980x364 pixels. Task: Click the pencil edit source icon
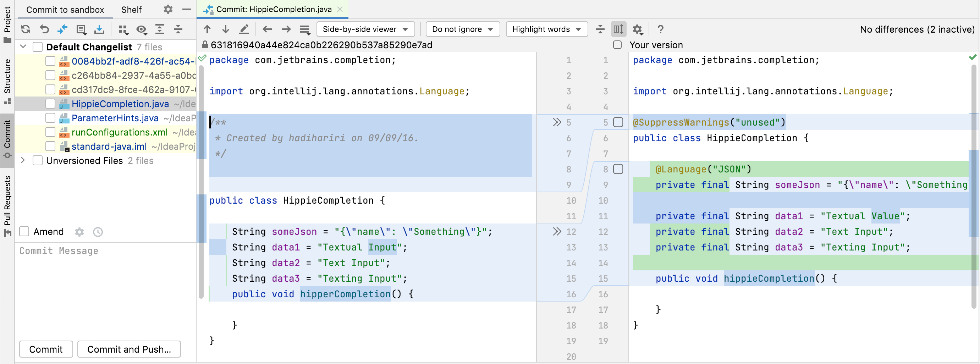[x=244, y=29]
